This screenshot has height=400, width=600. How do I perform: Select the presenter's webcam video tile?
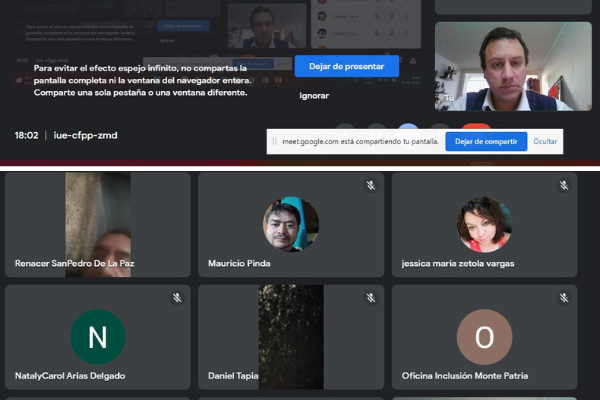(506, 66)
